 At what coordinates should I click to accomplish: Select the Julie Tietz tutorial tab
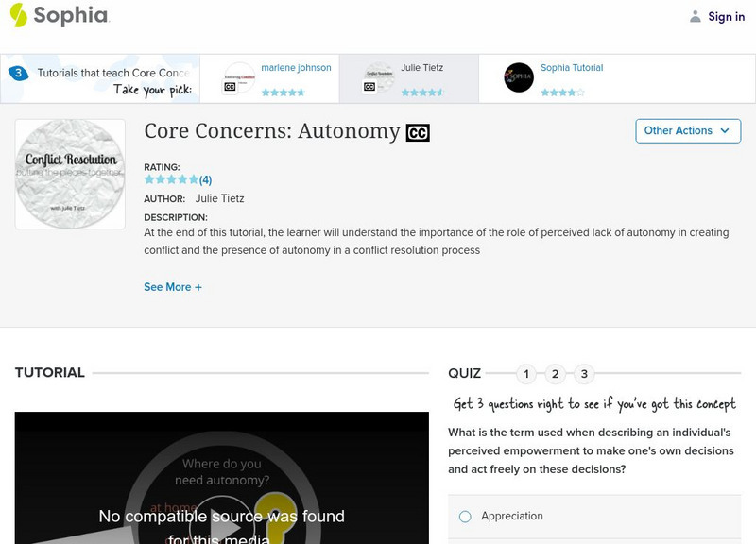pyautogui.click(x=409, y=78)
